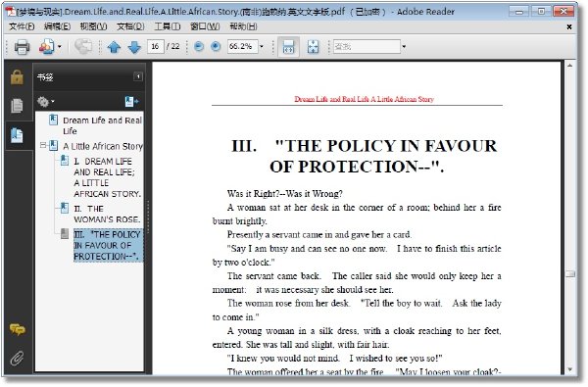This screenshot has height=387, width=588.
Task: Open the 文档(D) menu
Action: [x=130, y=26]
